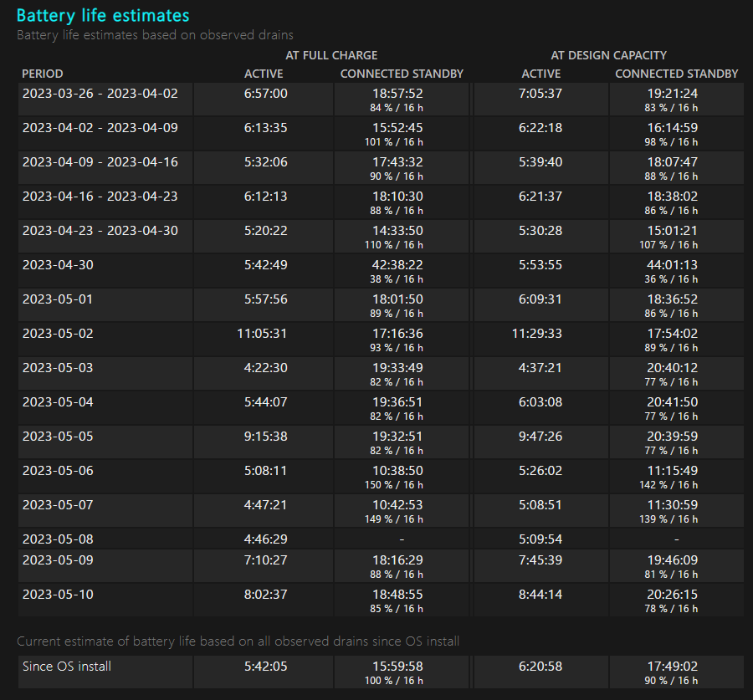
Task: Select the 9:15:38 active time value
Action: pos(265,437)
